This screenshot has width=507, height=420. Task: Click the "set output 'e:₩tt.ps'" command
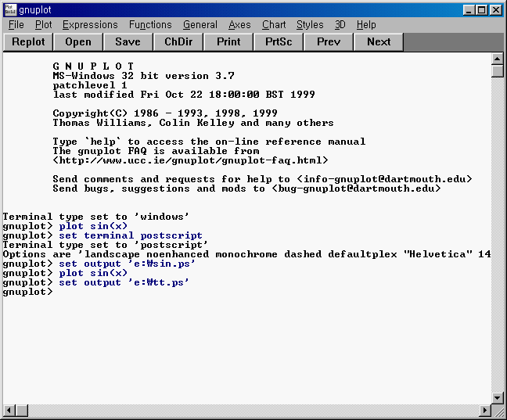(124, 282)
